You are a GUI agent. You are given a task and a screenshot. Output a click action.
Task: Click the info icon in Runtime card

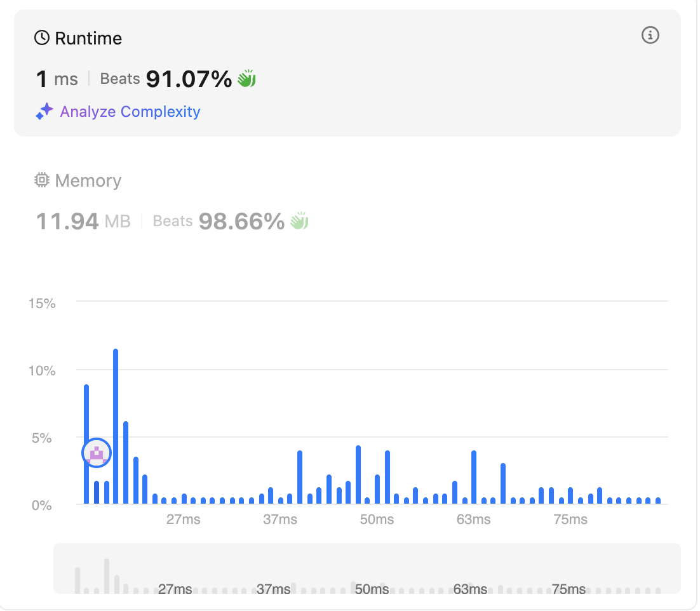[x=650, y=35]
